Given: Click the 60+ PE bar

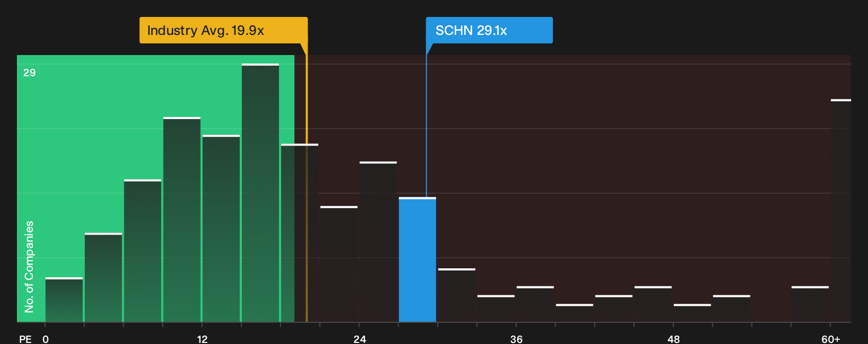Looking at the screenshot, I should coord(841,211).
